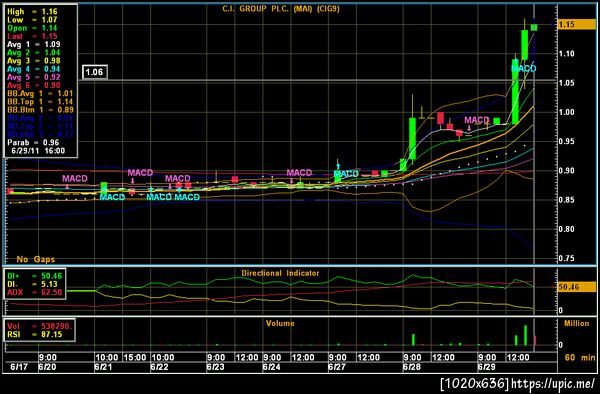Screen dimensions: 600x394
Task: Click the 0.85 price axis label
Action: coord(566,200)
